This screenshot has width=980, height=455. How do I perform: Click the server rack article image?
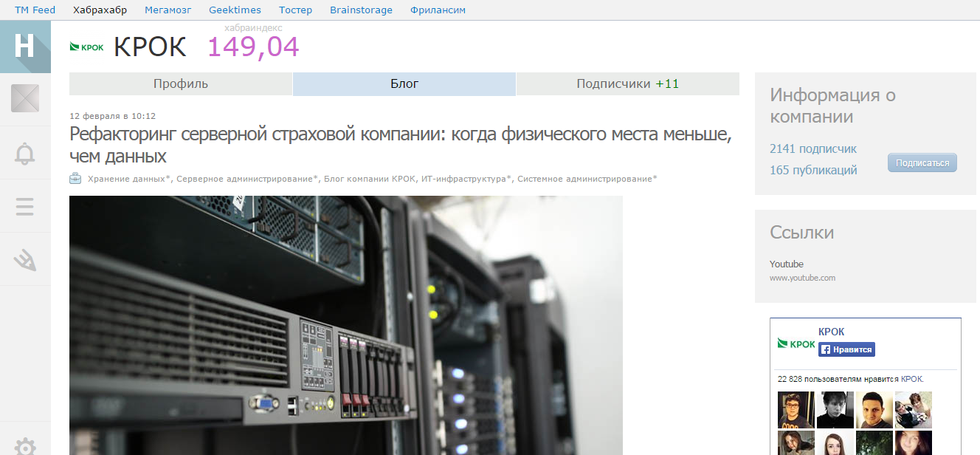(x=346, y=325)
